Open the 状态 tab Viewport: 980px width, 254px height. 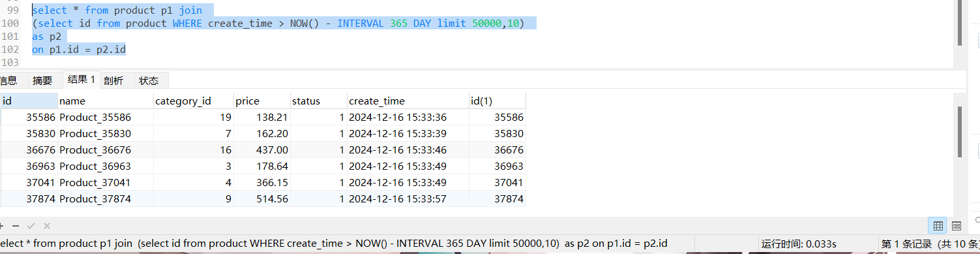pyautogui.click(x=149, y=80)
